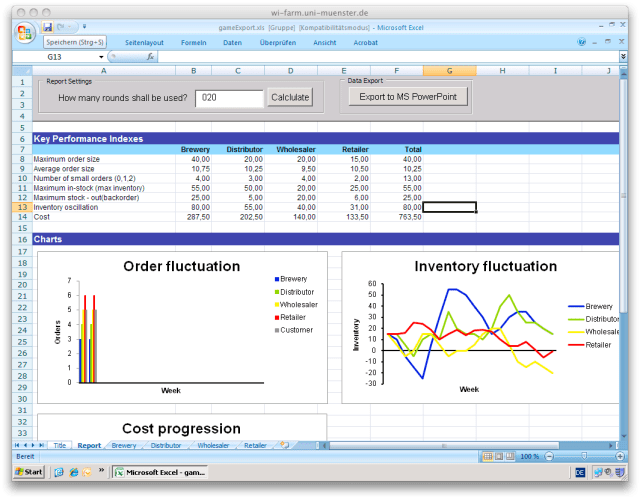Click Retailer red swatch in Order fluctuation legend
Viewport: 640px width, 499px height.
coord(277,317)
